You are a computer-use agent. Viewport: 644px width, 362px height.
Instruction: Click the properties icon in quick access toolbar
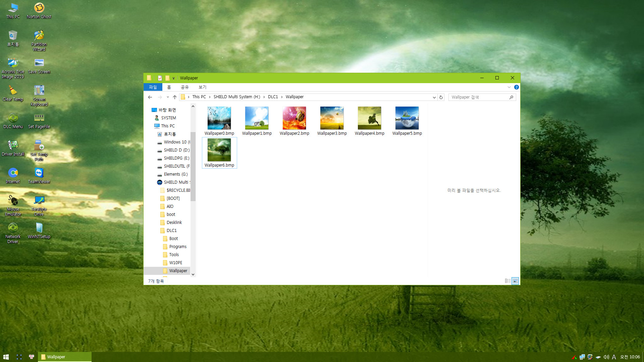(x=160, y=78)
